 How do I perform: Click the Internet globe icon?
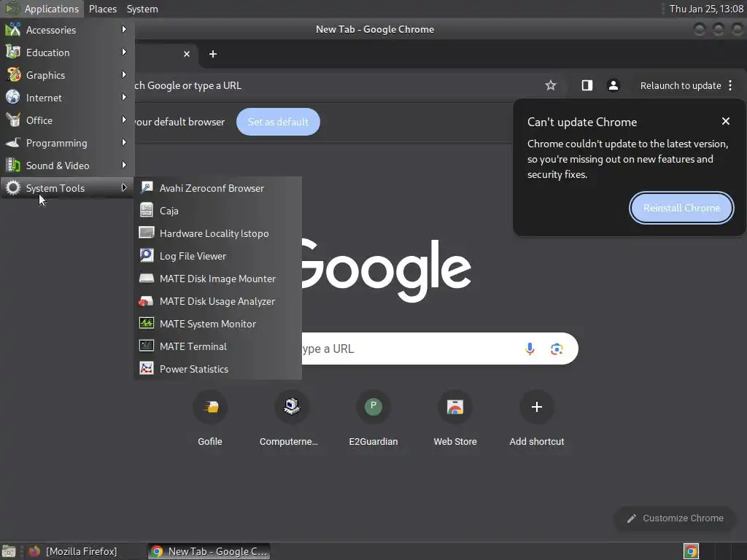(x=13, y=97)
